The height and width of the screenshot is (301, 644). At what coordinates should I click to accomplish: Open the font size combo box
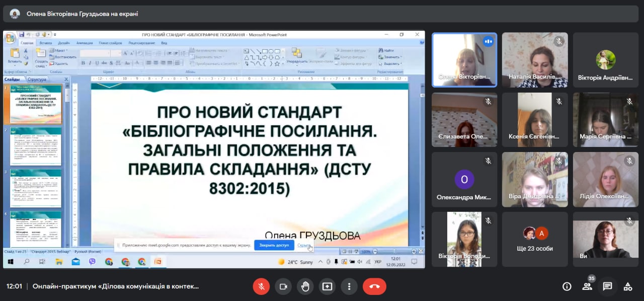(x=117, y=53)
